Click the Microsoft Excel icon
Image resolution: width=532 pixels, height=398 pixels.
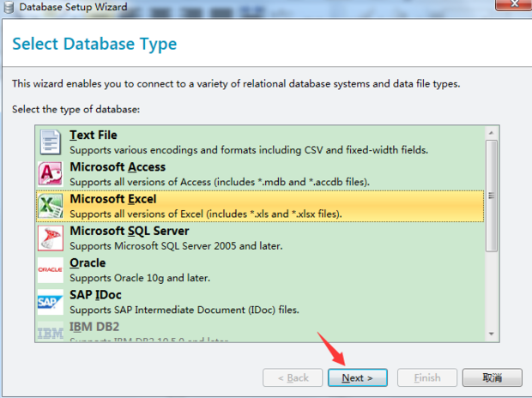(51, 206)
